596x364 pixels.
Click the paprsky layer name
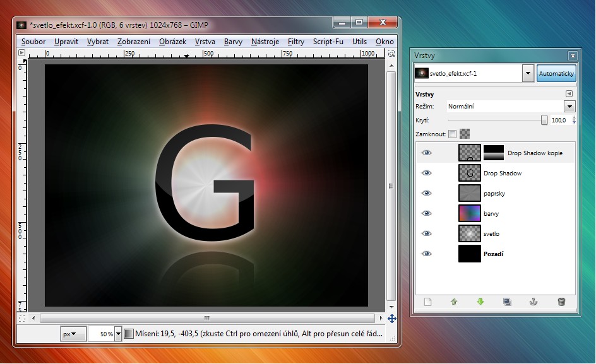pyautogui.click(x=494, y=194)
